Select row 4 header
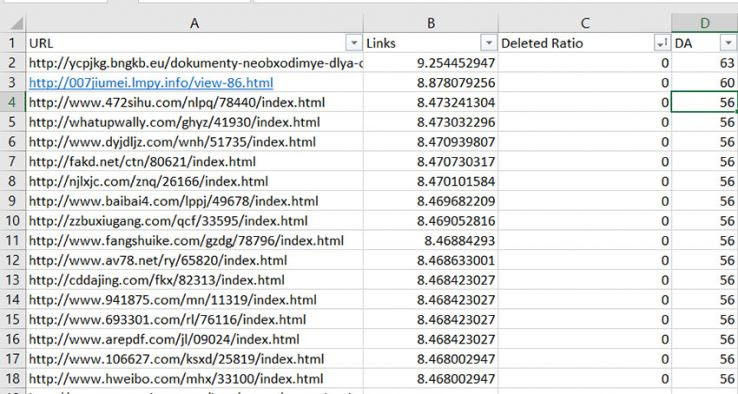The image size is (738, 394). 13,103
